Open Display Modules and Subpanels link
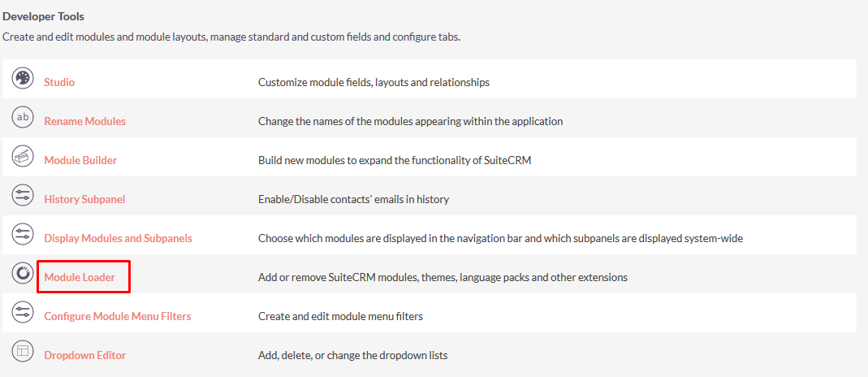 pos(118,239)
